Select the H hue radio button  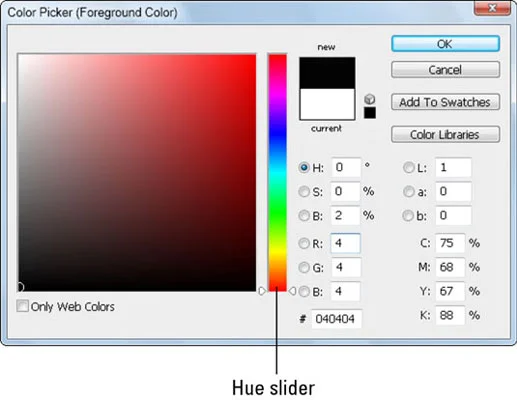pos(304,167)
